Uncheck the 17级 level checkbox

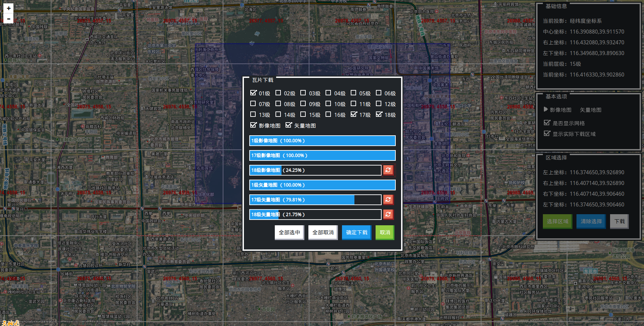[354, 114]
